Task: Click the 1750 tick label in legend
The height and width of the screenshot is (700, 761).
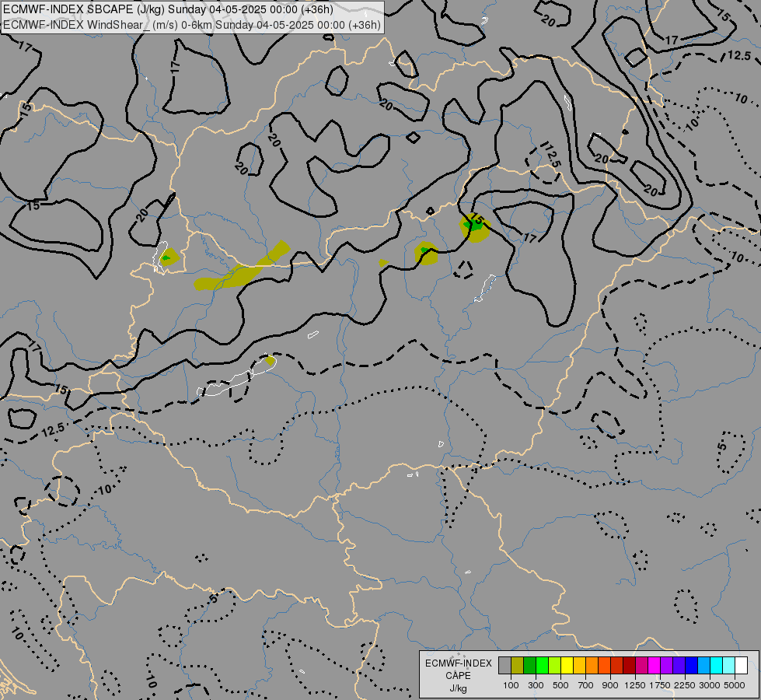Action: [x=660, y=685]
